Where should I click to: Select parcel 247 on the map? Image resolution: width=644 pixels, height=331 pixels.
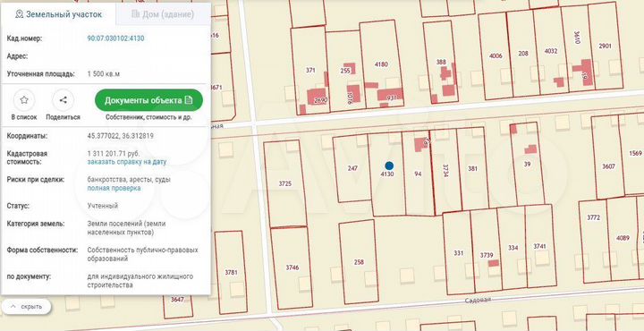(352, 168)
